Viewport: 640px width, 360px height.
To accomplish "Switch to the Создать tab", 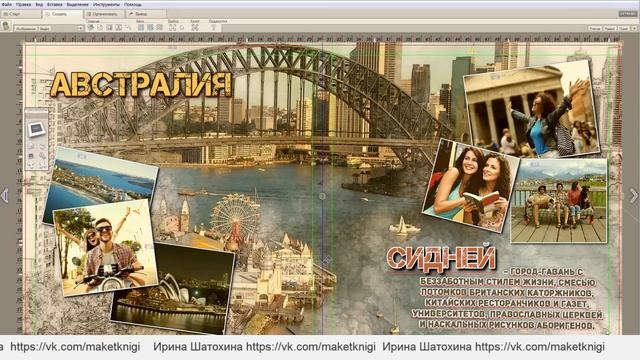I will (62, 14).
